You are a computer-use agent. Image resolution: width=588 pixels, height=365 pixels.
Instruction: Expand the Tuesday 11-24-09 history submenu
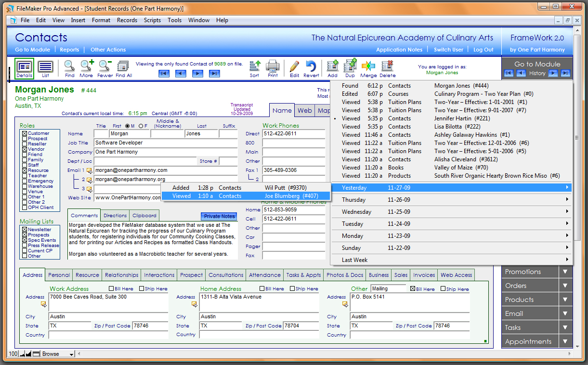pos(451,224)
